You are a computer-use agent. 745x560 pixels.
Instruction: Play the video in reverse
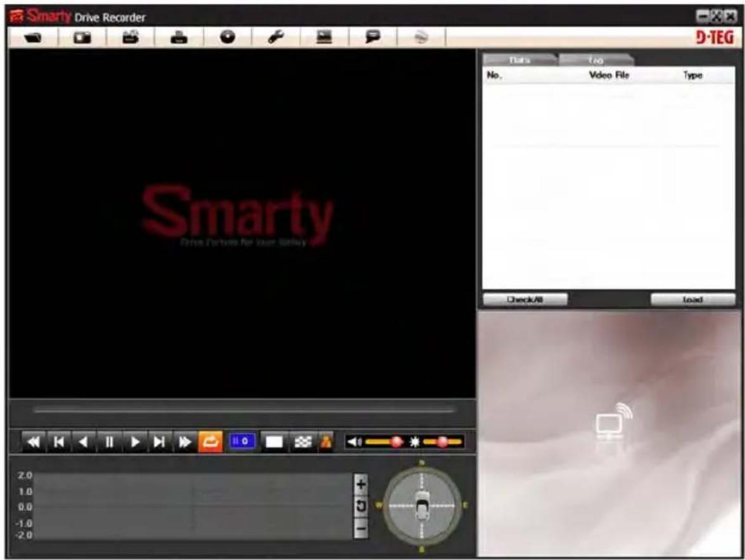[x=84, y=442]
